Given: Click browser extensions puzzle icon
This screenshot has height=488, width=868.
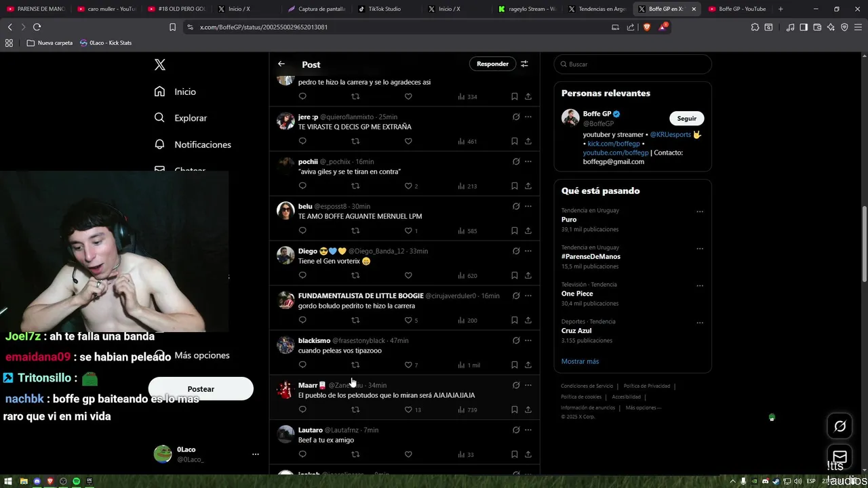Looking at the screenshot, I should [755, 27].
